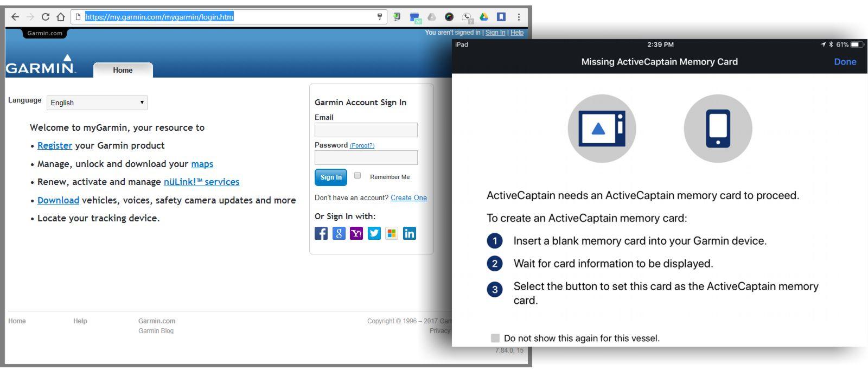
Task: Sign in with Facebook
Action: pyautogui.click(x=321, y=233)
